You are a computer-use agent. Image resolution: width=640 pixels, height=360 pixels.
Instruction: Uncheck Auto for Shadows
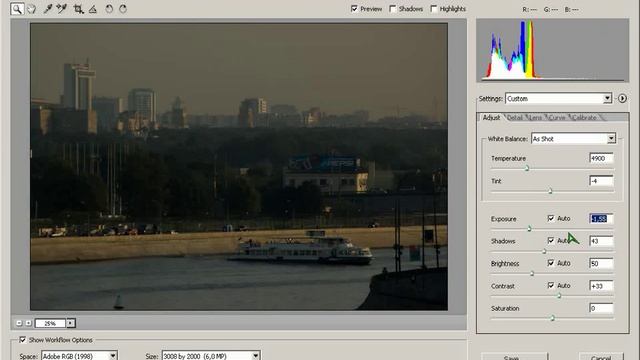pos(551,240)
